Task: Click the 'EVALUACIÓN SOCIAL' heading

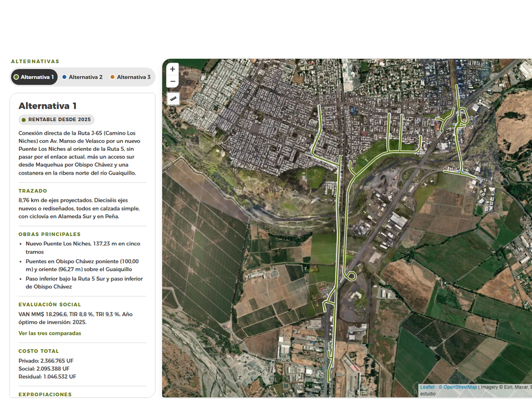Action: click(50, 304)
